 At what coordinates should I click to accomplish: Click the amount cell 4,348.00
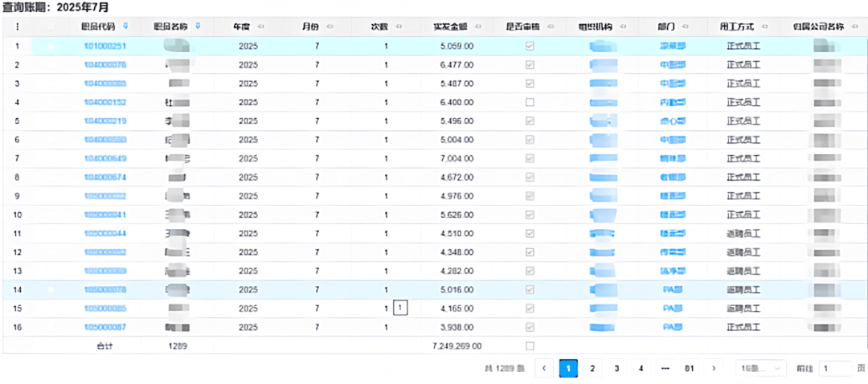pyautogui.click(x=457, y=252)
